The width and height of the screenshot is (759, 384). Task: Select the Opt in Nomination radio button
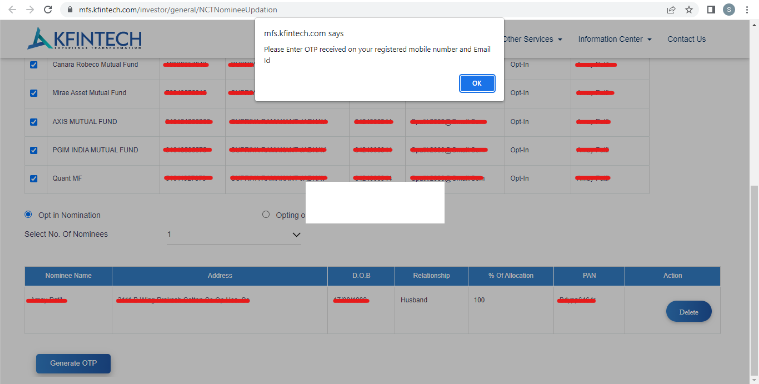[x=28, y=215]
